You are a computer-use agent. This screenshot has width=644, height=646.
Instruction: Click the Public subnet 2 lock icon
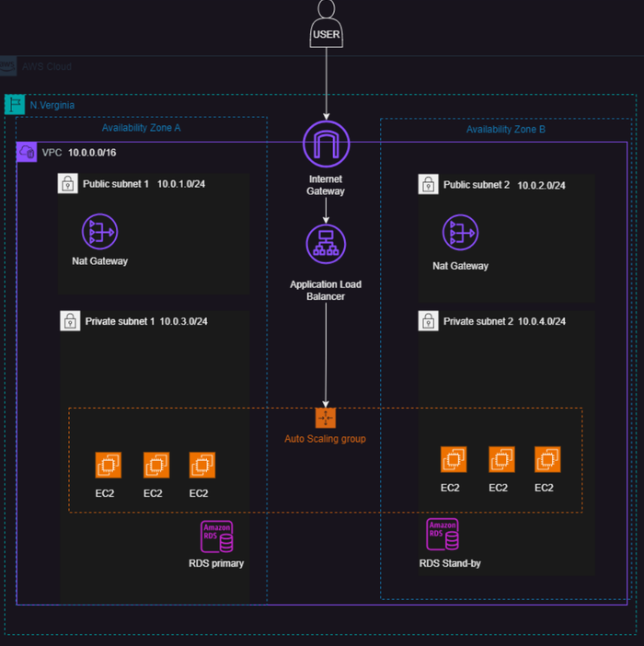pos(428,184)
